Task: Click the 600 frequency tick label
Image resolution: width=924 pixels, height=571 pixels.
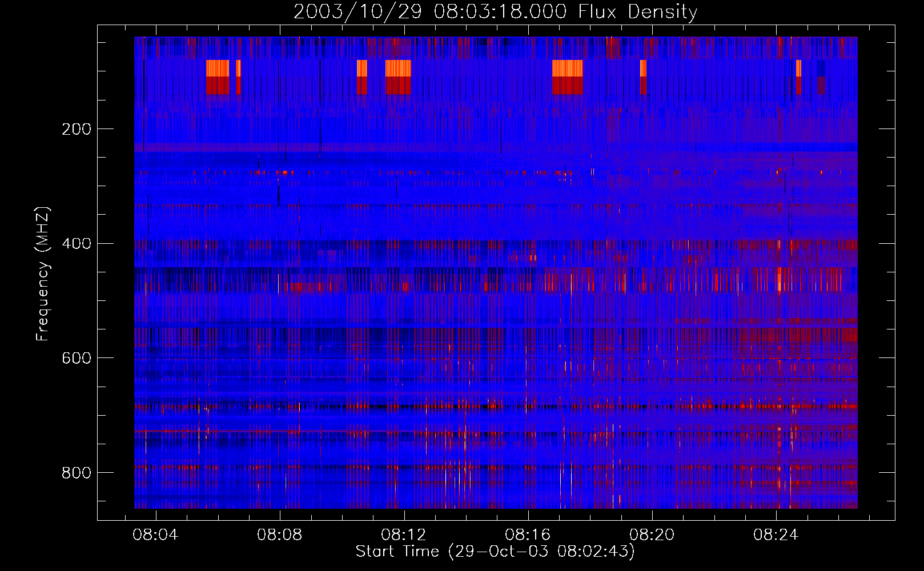Action: click(77, 358)
